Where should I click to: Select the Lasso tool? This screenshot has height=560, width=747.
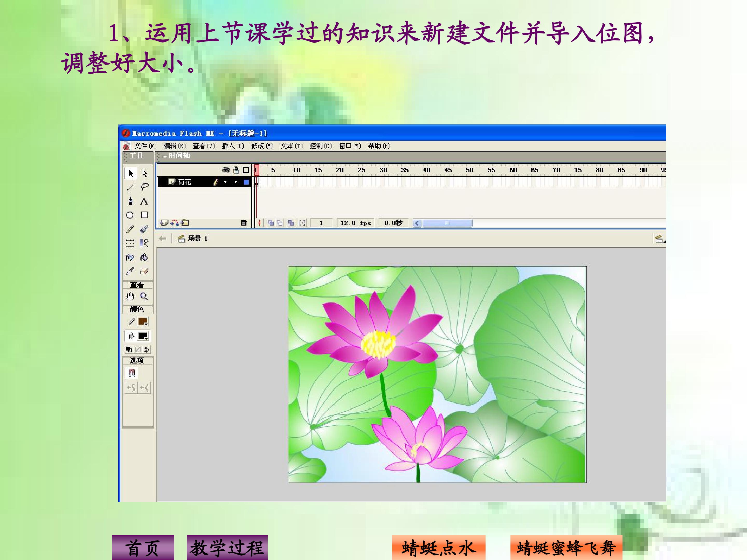(144, 187)
